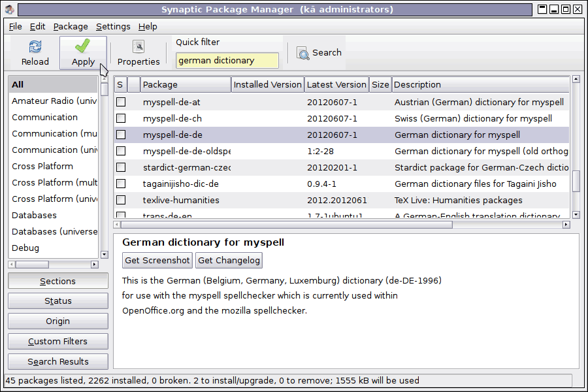Select the Databases section
The image size is (588, 392).
(x=54, y=216)
